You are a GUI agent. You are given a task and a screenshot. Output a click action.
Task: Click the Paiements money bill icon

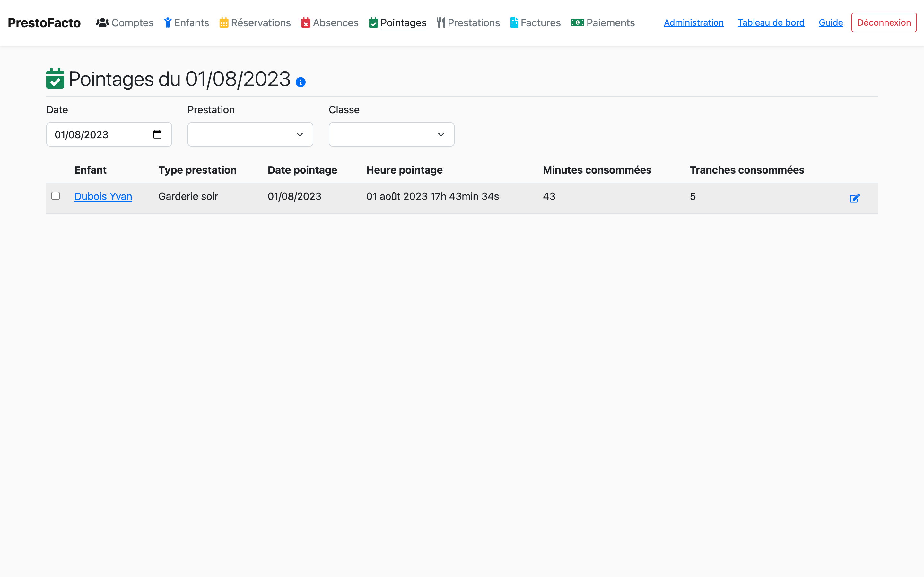point(577,22)
